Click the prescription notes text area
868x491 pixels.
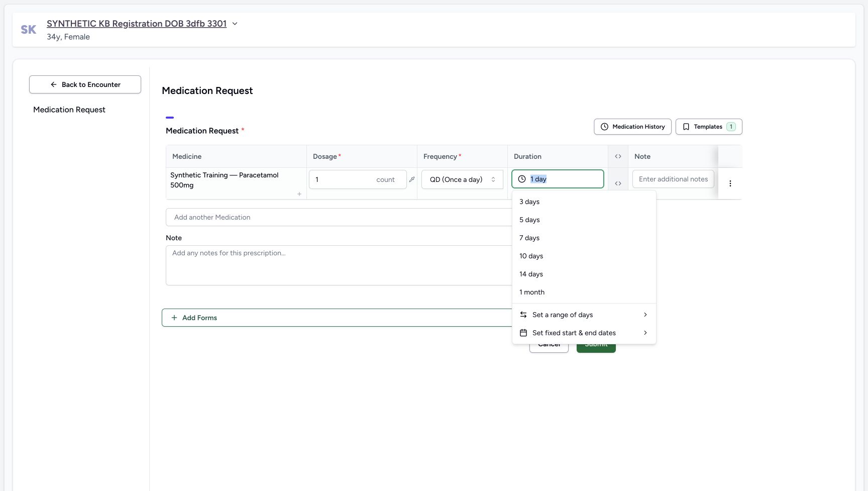(x=339, y=265)
